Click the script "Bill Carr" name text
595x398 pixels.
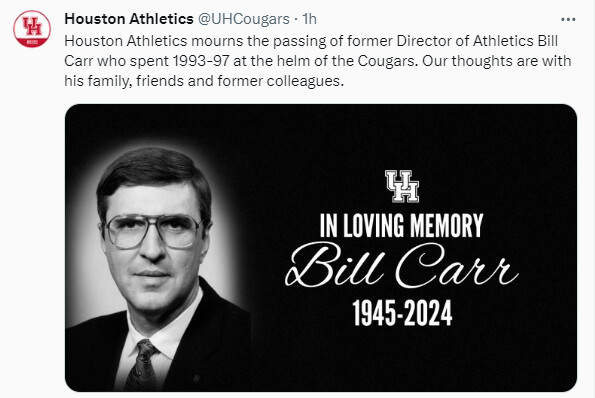(x=402, y=266)
